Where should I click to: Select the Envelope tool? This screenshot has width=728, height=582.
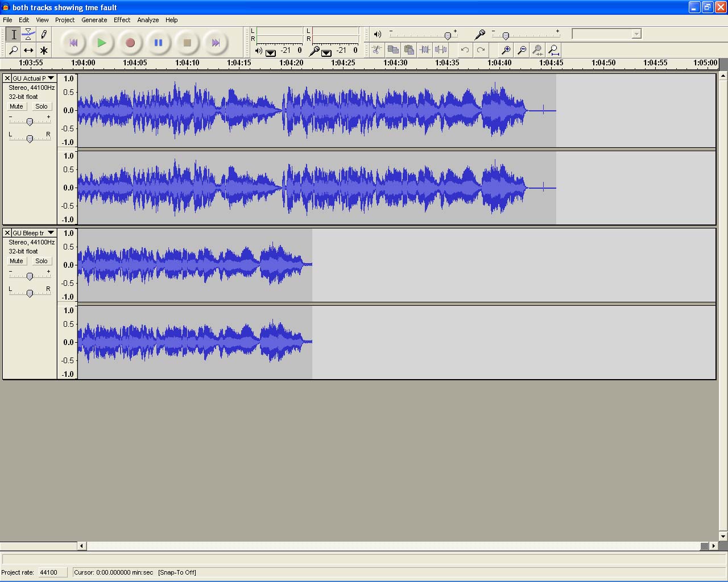(28, 35)
